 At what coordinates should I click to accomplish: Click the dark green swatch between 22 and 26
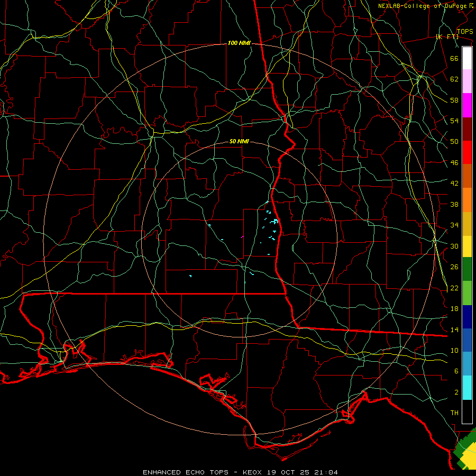(467, 269)
